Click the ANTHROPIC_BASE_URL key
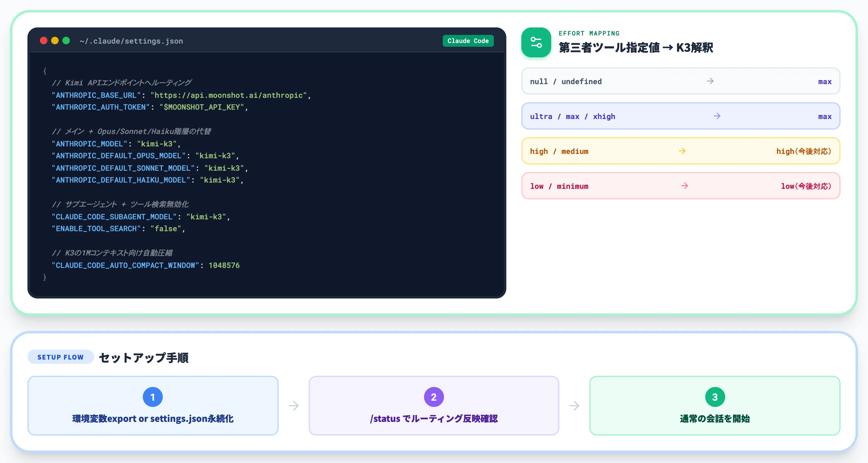This screenshot has width=868, height=463. [96, 95]
